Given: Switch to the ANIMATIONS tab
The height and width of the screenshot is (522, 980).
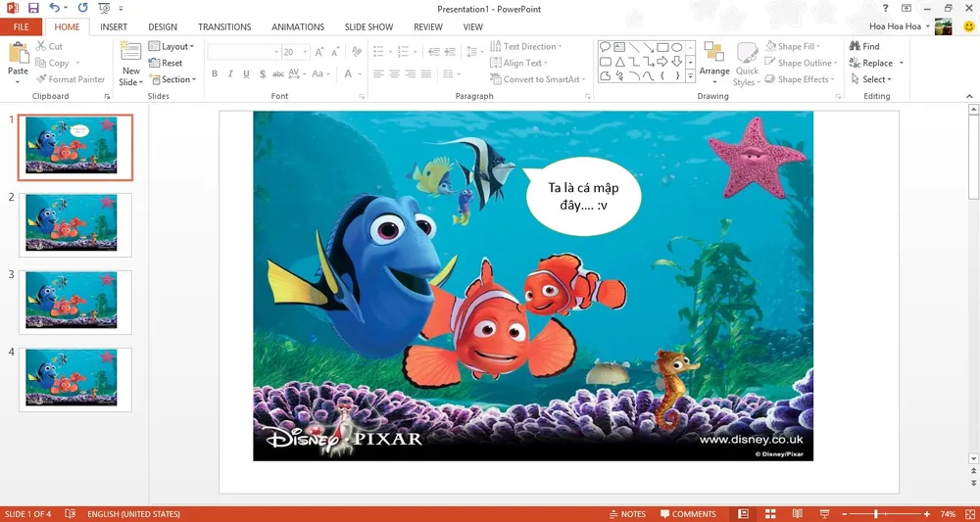Looking at the screenshot, I should 298,26.
